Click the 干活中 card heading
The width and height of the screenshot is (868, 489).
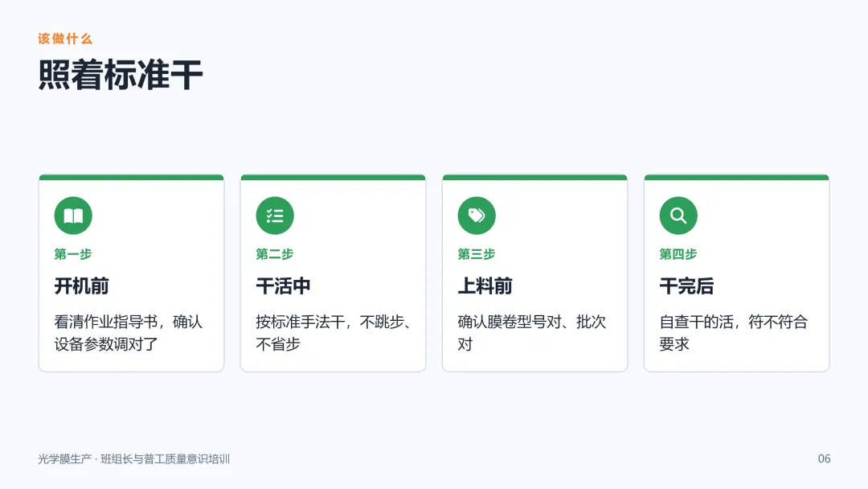(x=283, y=286)
